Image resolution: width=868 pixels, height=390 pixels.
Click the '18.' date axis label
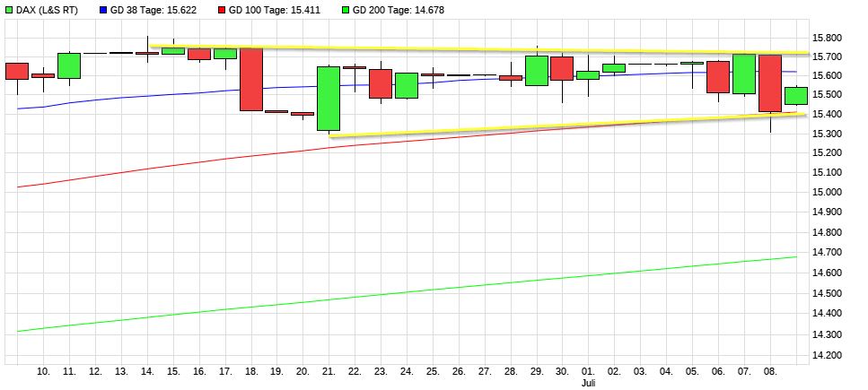coord(251,372)
